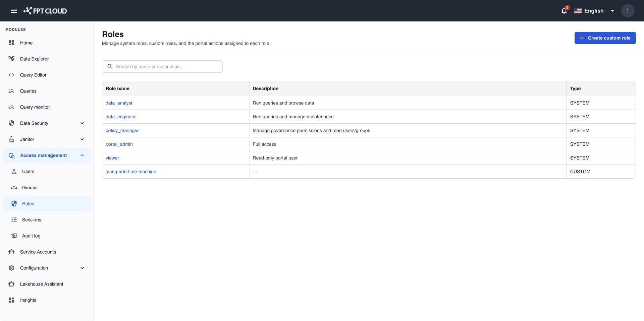
Task: Expand the Data Security chevron
Action: tap(82, 123)
